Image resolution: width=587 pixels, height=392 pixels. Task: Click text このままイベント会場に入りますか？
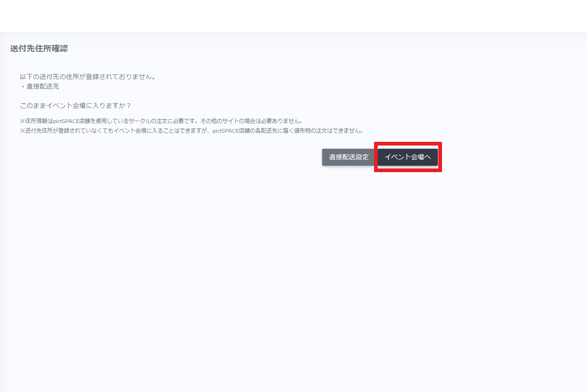tap(76, 106)
